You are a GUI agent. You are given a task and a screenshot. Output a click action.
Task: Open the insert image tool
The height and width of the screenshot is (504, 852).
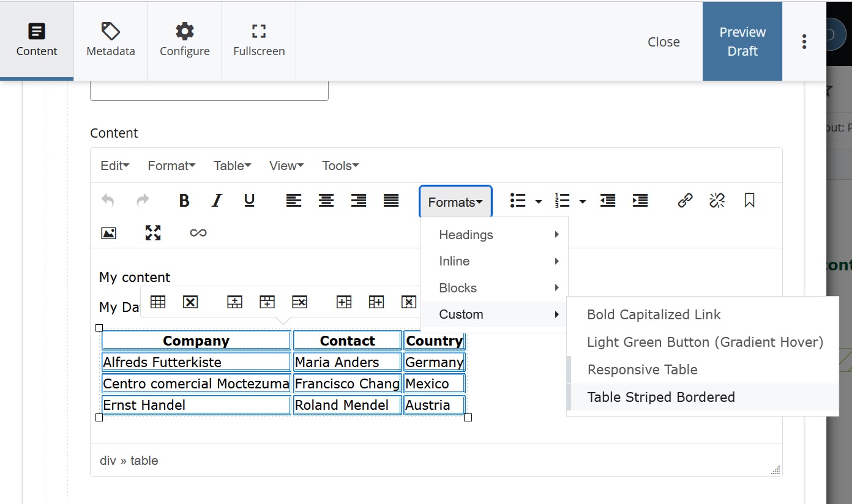[108, 233]
